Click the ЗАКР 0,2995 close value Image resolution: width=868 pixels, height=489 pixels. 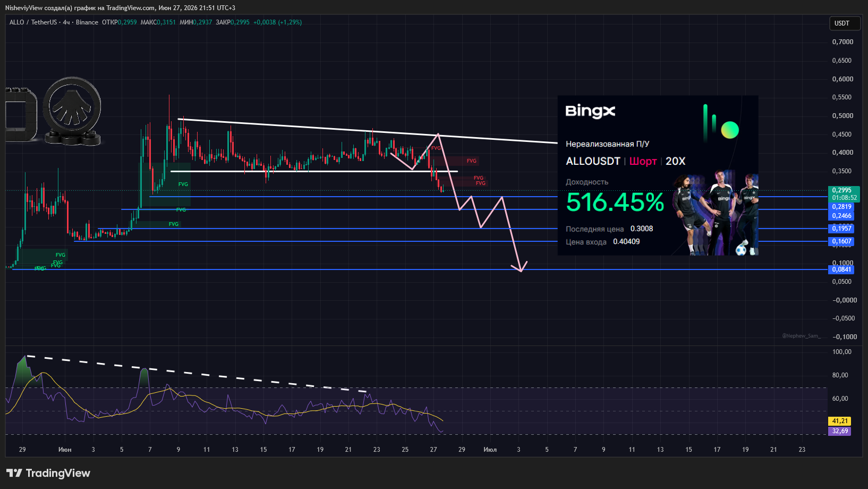(232, 22)
